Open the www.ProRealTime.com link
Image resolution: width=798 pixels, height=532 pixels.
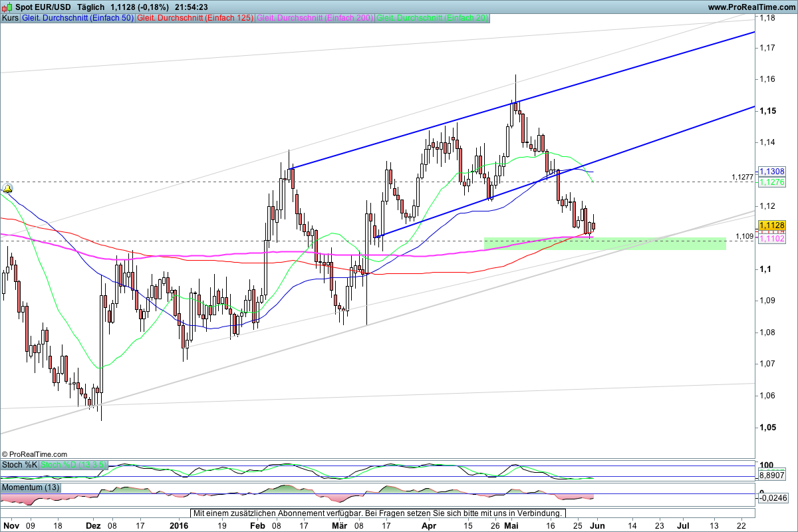click(x=751, y=7)
